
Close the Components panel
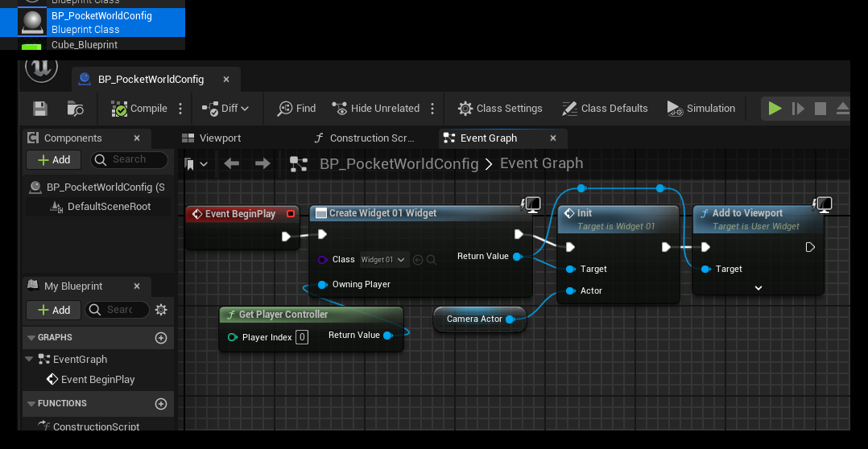[137, 138]
